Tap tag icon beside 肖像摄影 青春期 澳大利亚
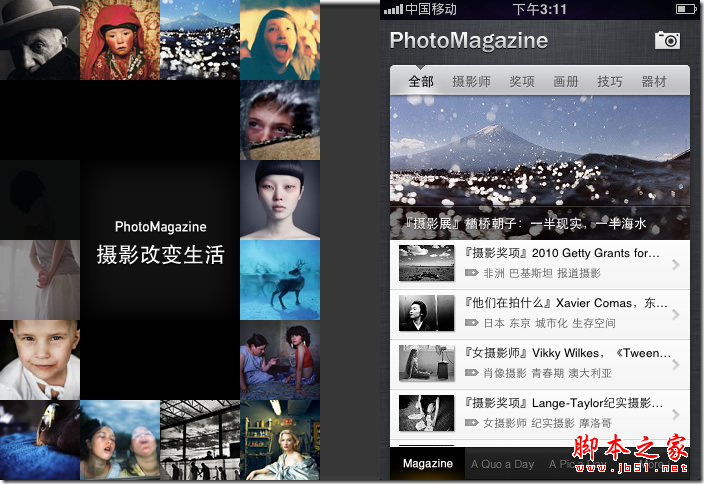This screenshot has height=484, width=704. 471,373
